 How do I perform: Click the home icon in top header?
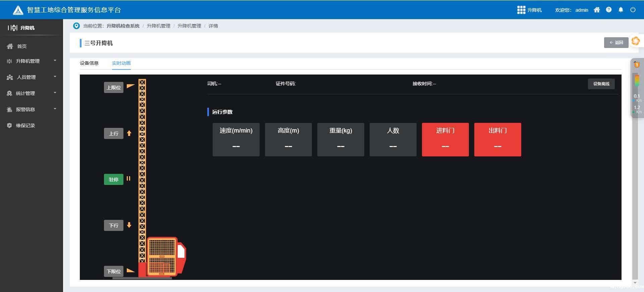coord(597,10)
